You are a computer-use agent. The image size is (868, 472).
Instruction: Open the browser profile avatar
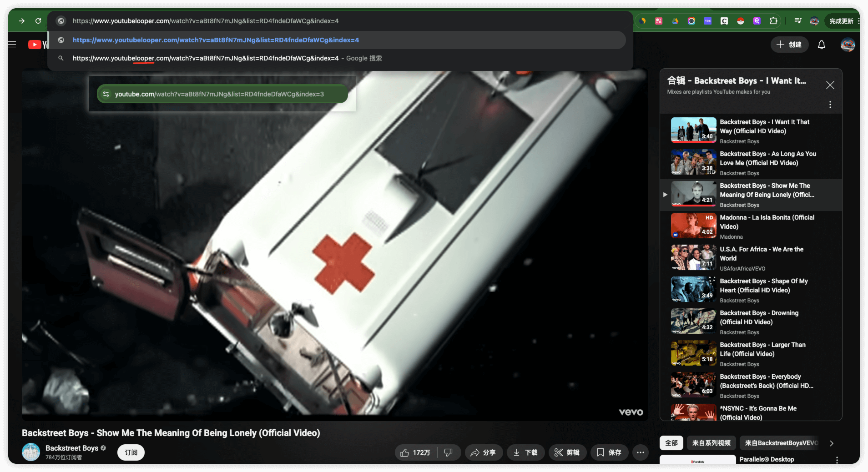814,21
